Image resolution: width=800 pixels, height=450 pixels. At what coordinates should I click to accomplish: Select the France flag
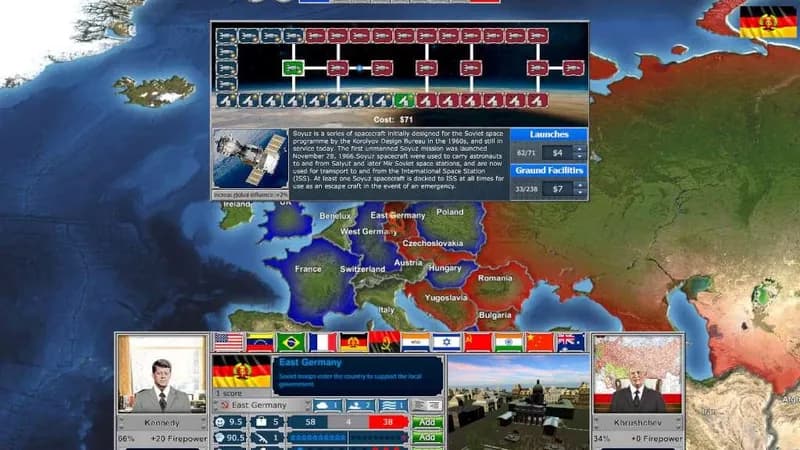tap(322, 342)
